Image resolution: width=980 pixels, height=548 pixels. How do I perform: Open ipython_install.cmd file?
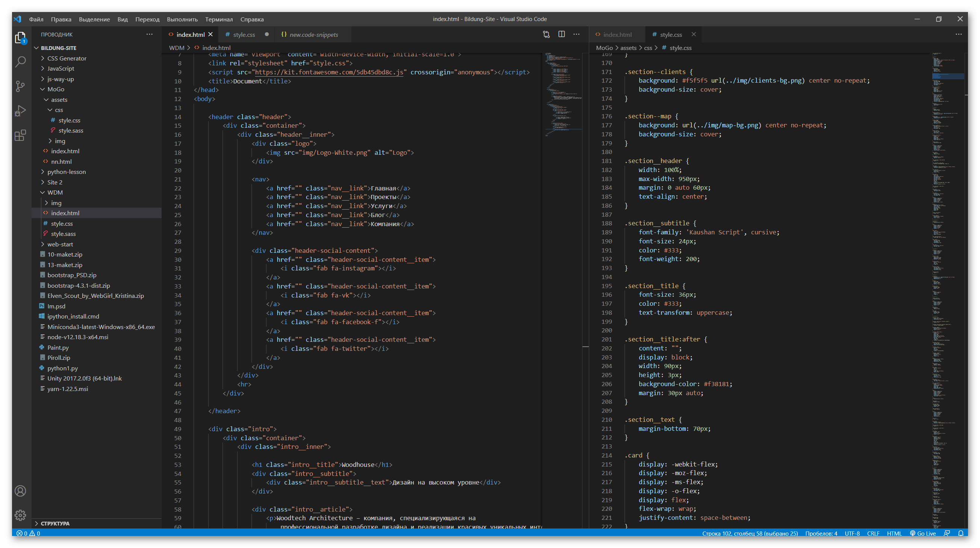(73, 316)
